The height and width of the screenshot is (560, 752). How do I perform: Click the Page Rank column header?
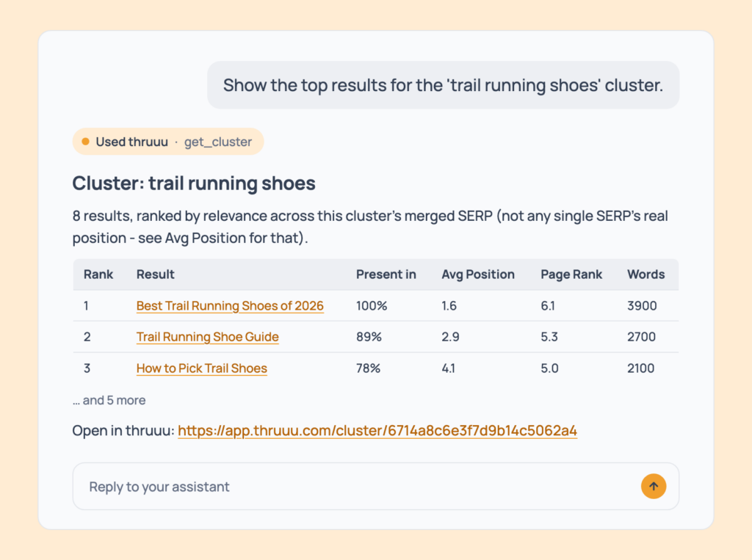point(571,274)
